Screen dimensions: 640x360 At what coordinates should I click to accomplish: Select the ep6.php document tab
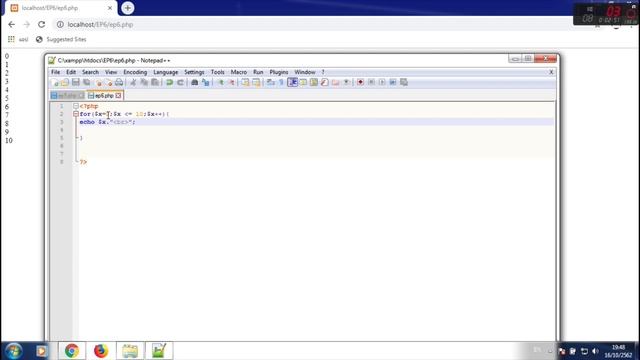(x=104, y=96)
